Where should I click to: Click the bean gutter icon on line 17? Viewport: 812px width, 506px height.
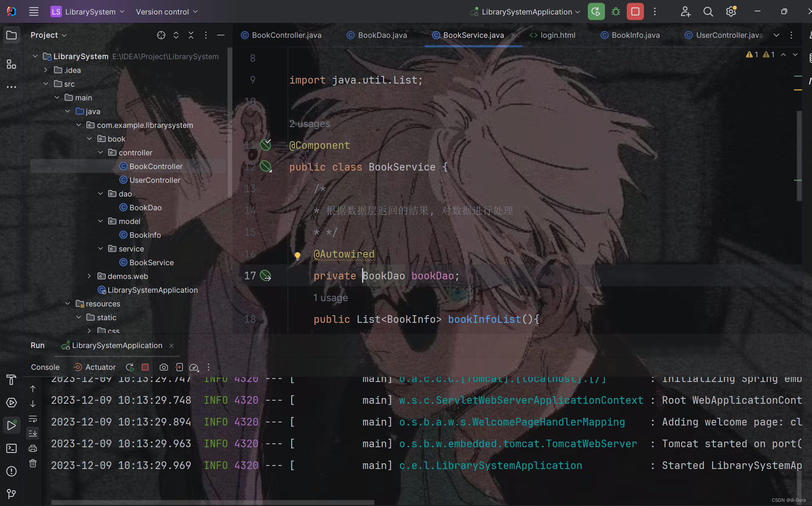tap(265, 276)
